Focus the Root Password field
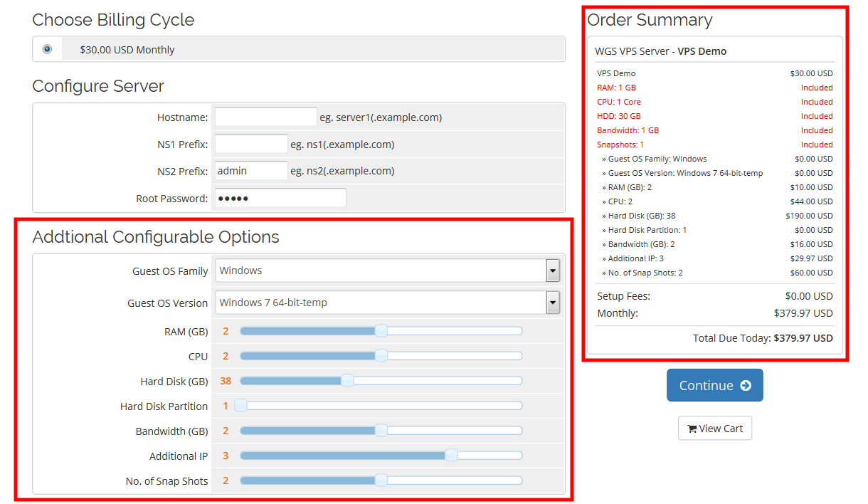The image size is (868, 504). pos(280,198)
